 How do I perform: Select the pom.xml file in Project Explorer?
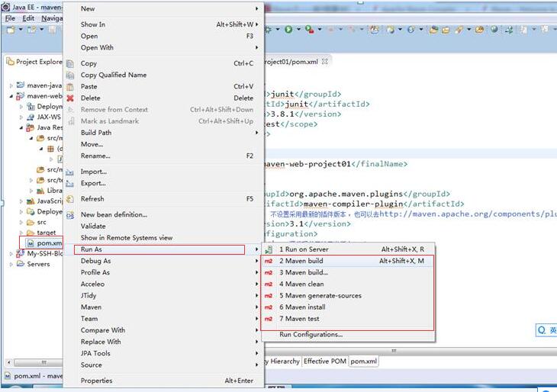[45, 243]
